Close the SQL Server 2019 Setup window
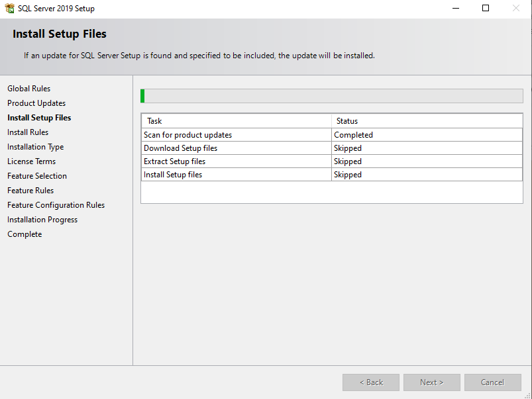Screen dimensions: 532x399 coord(515,8)
